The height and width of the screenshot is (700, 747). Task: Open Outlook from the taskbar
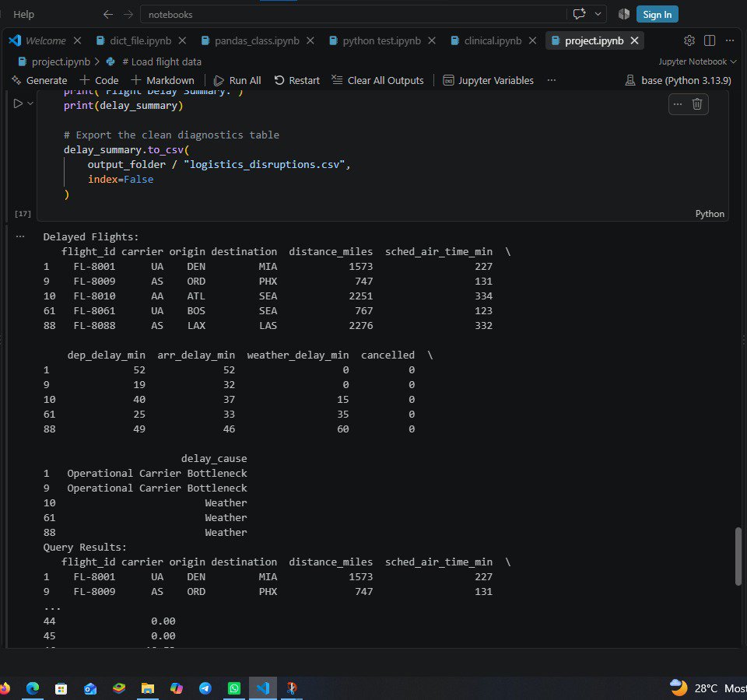point(90,688)
